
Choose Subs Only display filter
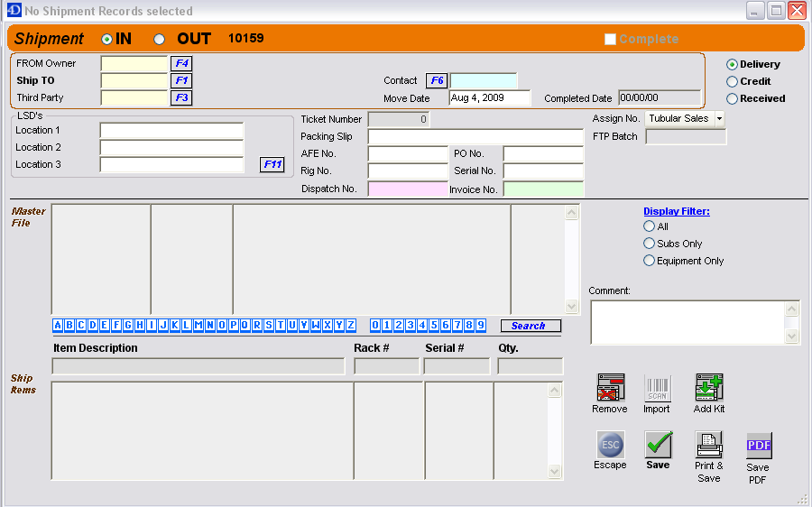click(650, 244)
